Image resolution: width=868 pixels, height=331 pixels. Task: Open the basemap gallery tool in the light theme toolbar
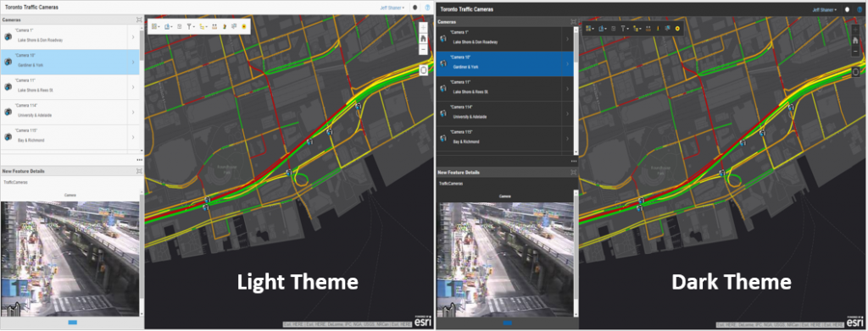tap(154, 26)
